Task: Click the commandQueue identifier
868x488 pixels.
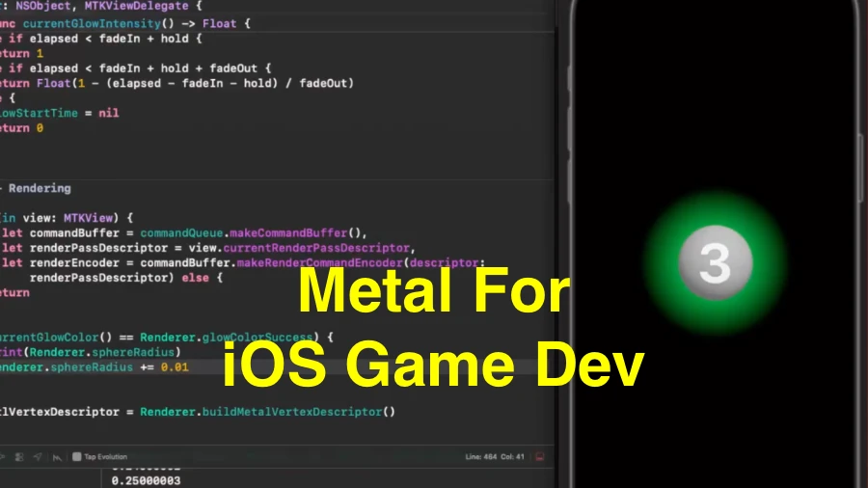Action: (x=181, y=233)
